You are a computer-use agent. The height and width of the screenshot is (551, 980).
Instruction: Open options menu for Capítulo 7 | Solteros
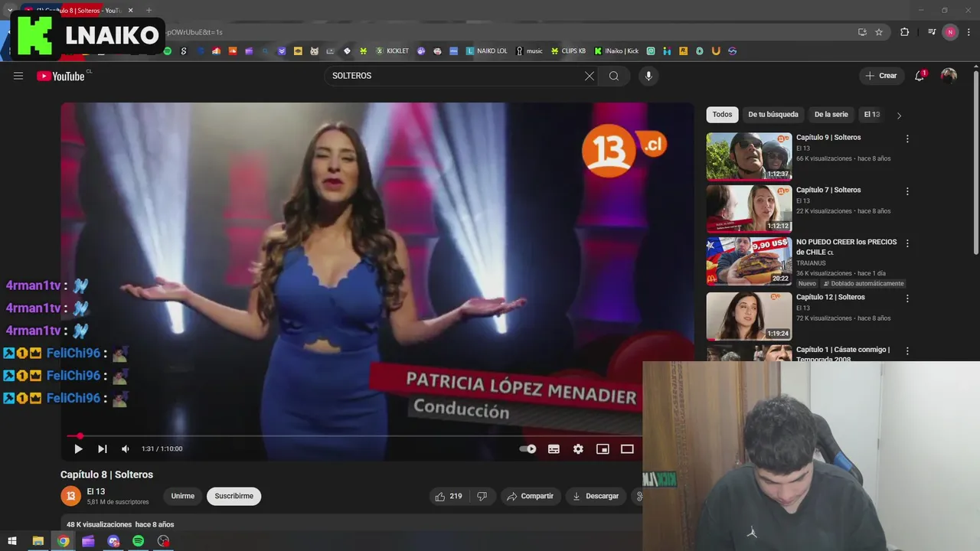coord(907,191)
